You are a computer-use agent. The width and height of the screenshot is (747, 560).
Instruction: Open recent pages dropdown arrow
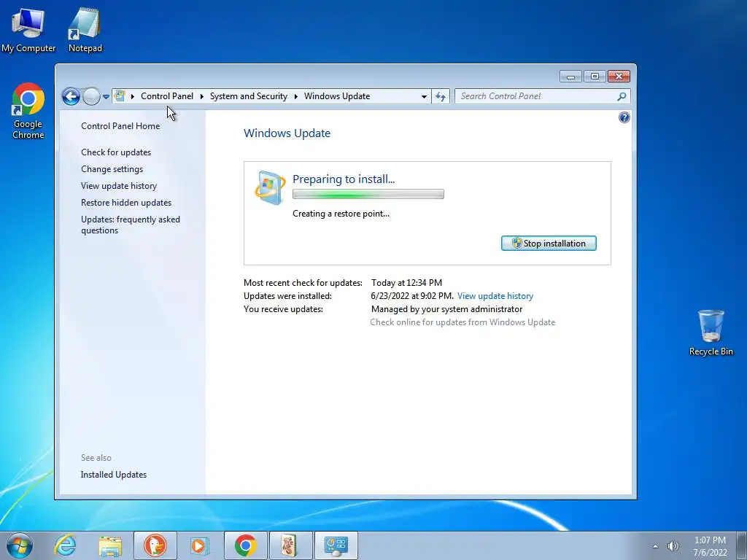point(106,97)
